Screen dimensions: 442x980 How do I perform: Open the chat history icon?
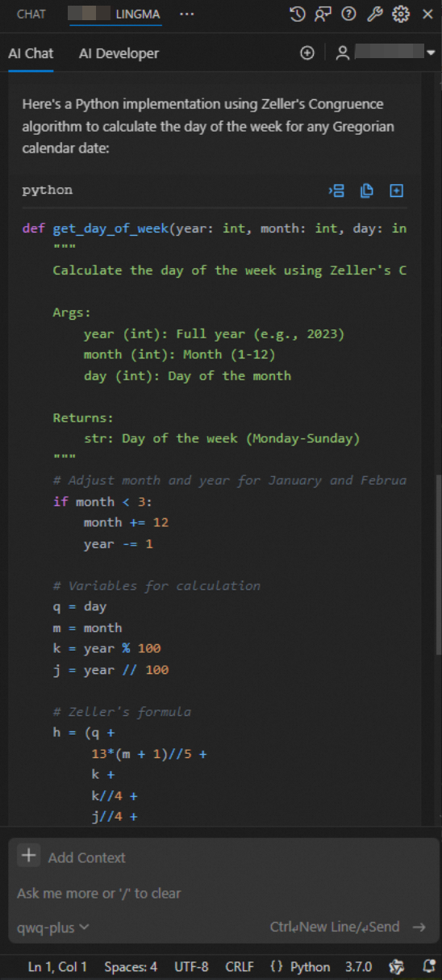[x=298, y=14]
